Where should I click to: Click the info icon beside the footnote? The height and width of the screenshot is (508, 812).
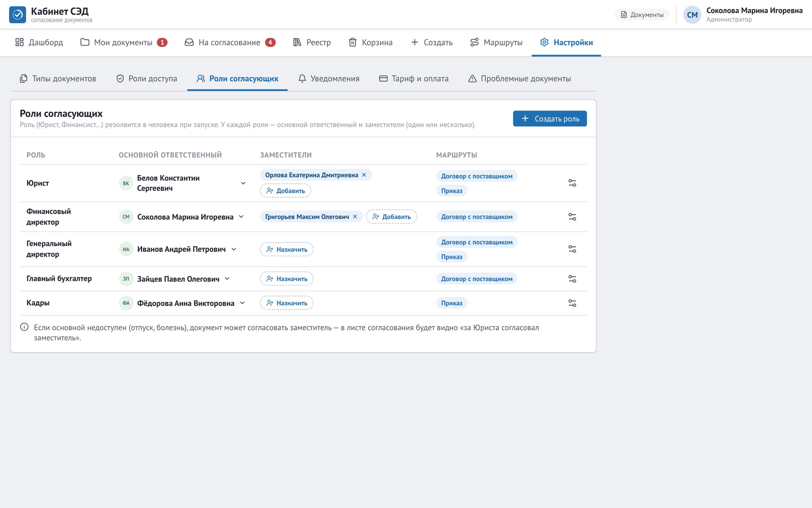[x=24, y=327]
